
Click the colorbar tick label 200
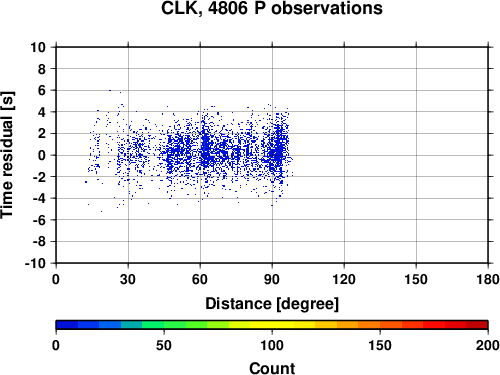pos(488,345)
